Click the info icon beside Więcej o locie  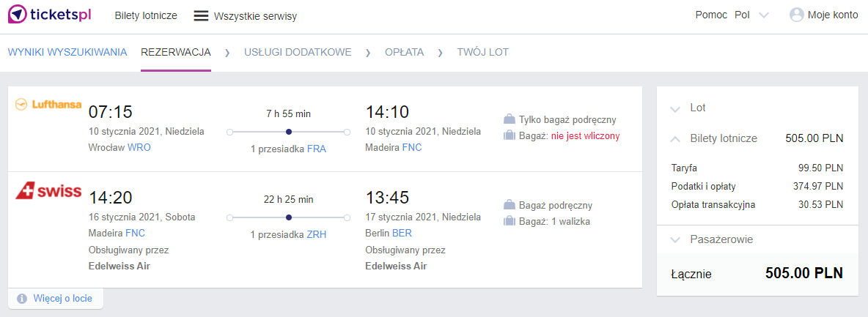pos(22,299)
